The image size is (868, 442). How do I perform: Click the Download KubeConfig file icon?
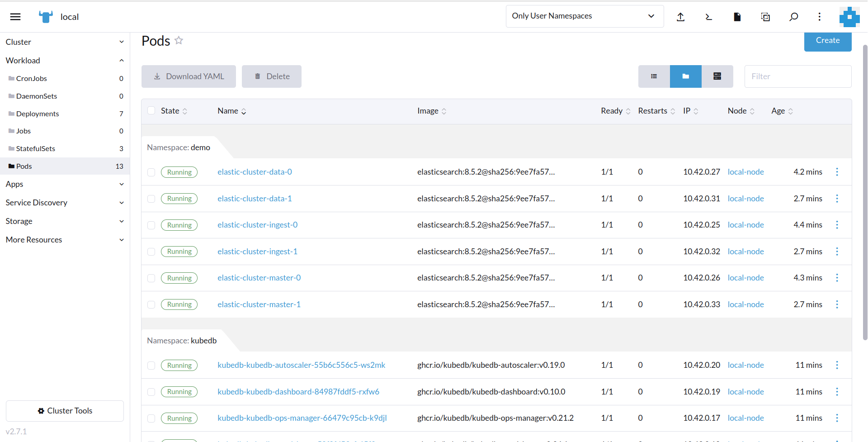(737, 17)
